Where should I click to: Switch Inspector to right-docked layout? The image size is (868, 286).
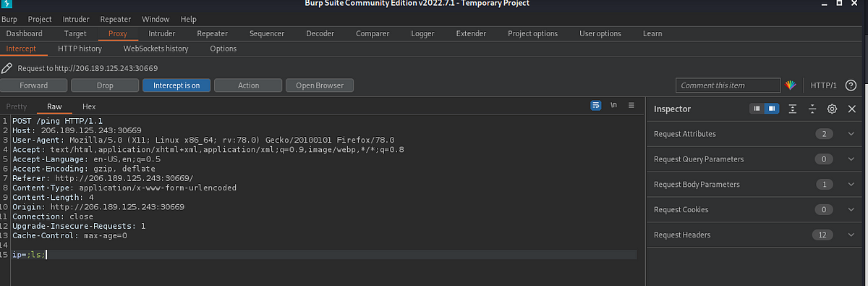(x=771, y=109)
